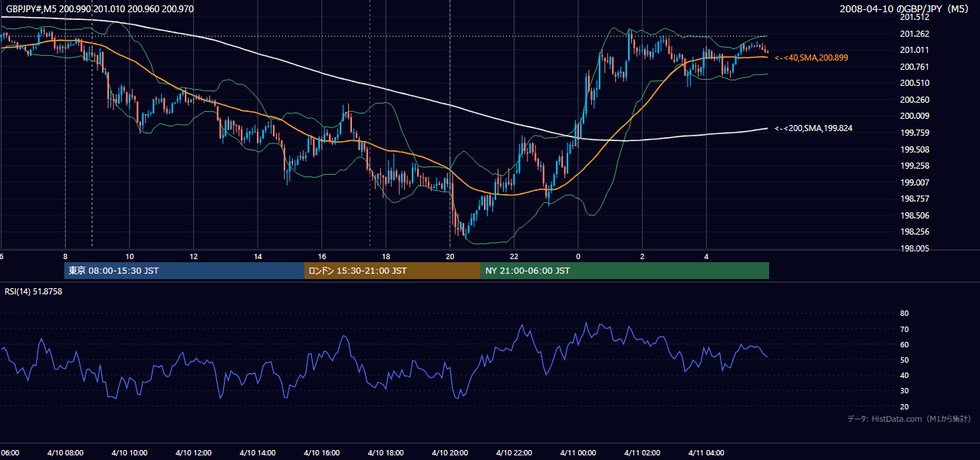980x460 pixels.
Task: Click price axis label 199.007
Action: [x=914, y=182]
